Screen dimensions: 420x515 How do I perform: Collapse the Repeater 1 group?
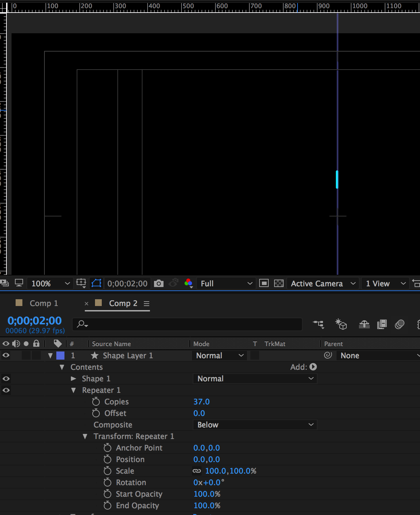tap(73, 390)
